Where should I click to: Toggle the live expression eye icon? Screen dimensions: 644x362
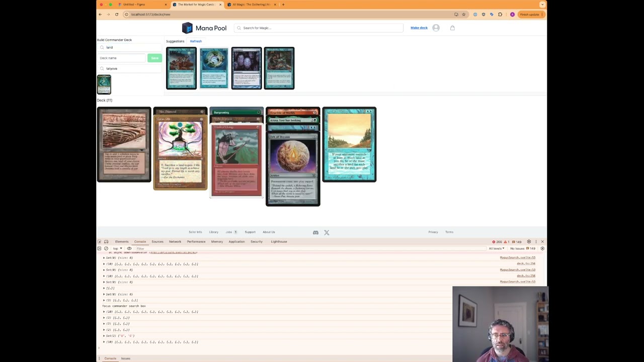pos(129,248)
